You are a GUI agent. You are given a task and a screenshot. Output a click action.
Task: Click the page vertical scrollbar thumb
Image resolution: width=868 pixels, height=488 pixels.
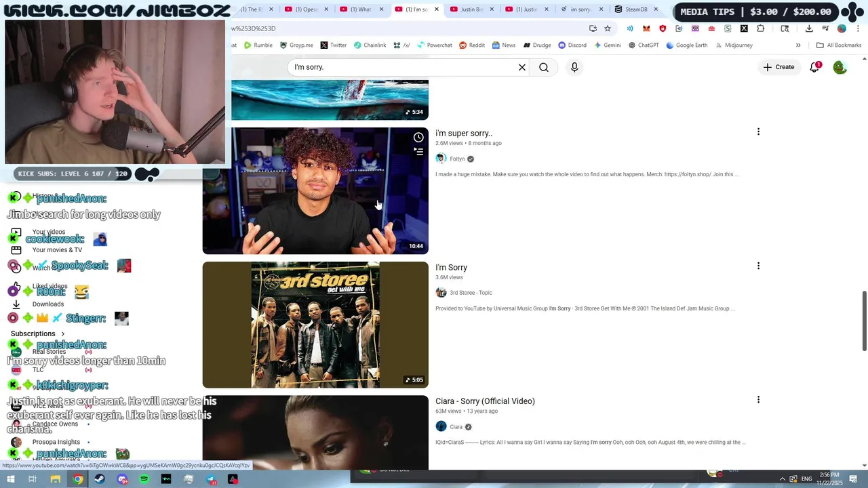864,321
